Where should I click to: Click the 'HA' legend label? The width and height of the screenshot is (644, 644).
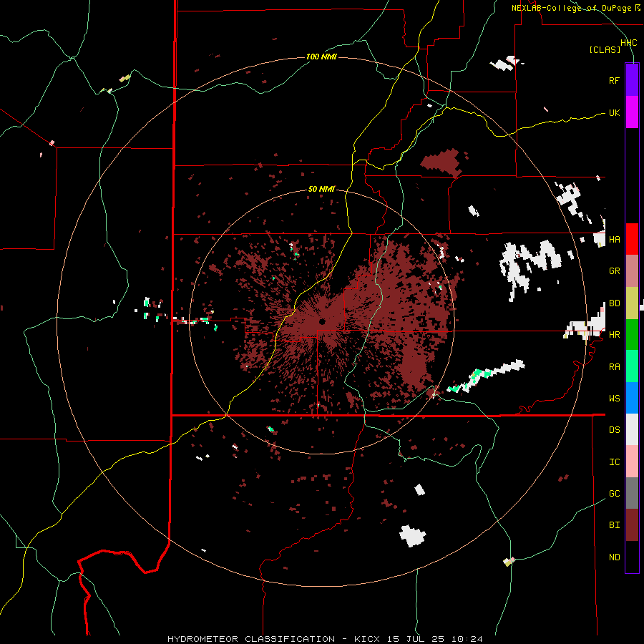pyautogui.click(x=614, y=240)
